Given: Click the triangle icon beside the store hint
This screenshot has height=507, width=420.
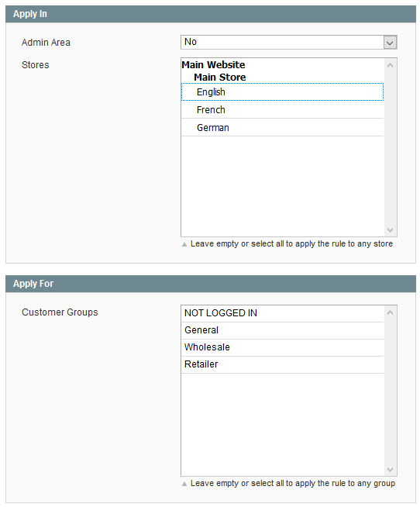Looking at the screenshot, I should [x=184, y=244].
